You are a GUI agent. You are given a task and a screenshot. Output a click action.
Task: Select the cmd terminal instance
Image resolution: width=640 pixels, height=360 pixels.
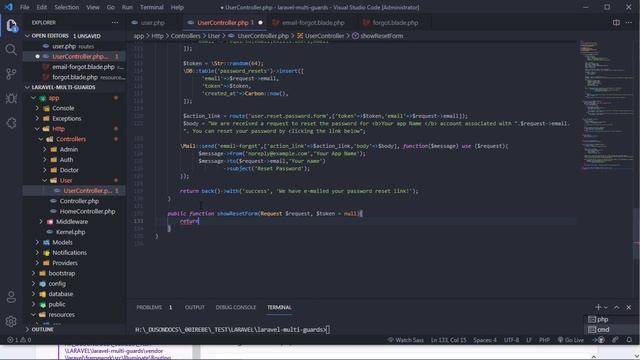point(611,329)
